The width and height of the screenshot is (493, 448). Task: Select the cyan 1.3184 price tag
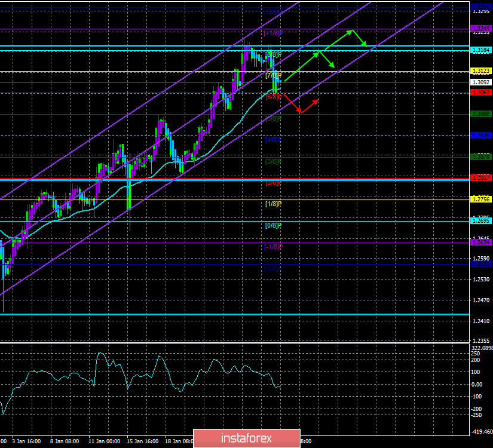pos(480,50)
